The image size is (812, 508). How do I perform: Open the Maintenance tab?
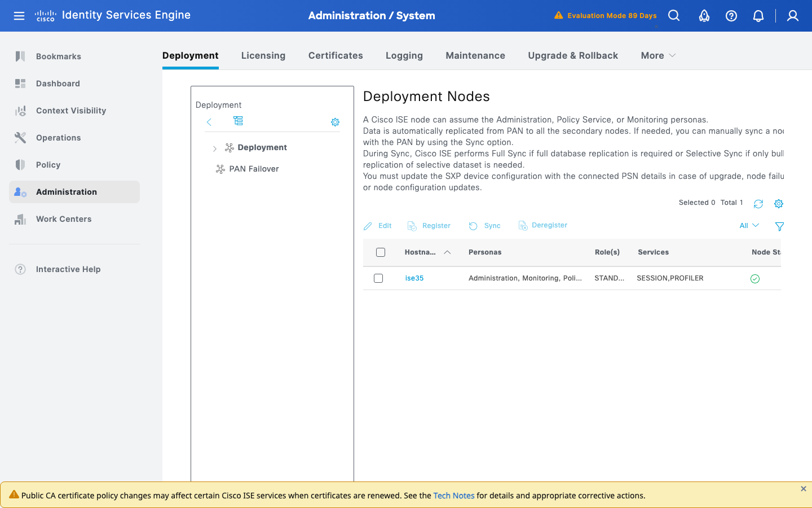[475, 55]
